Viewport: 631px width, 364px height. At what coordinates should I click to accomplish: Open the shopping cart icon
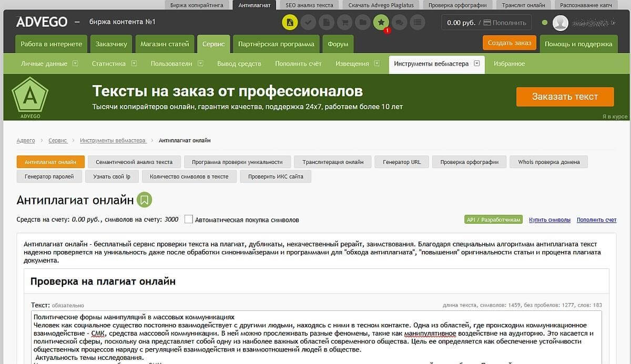[x=344, y=22]
